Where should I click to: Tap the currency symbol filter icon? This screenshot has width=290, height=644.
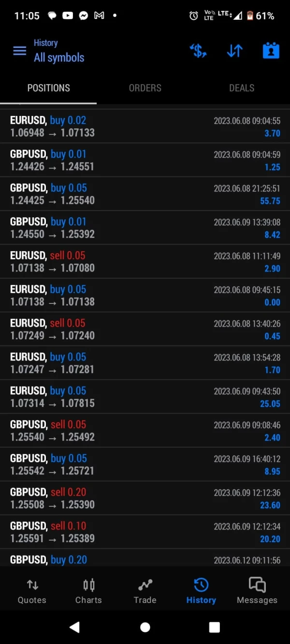pos(198,51)
